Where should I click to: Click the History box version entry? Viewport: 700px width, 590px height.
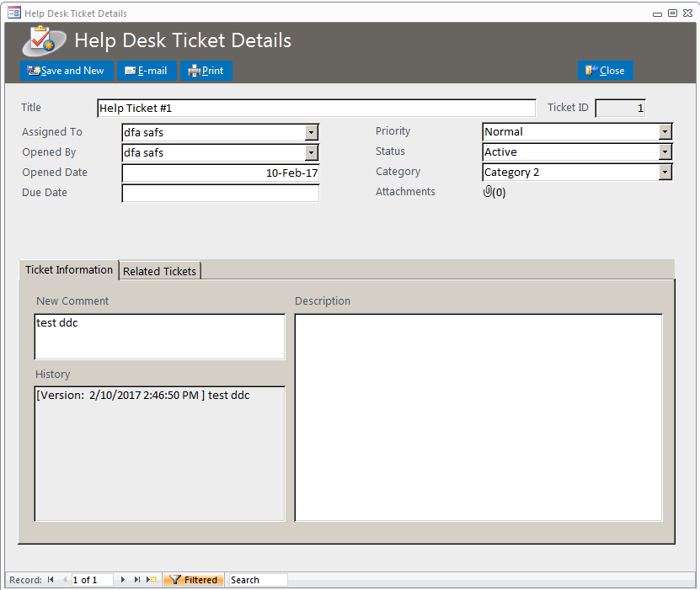[143, 396]
